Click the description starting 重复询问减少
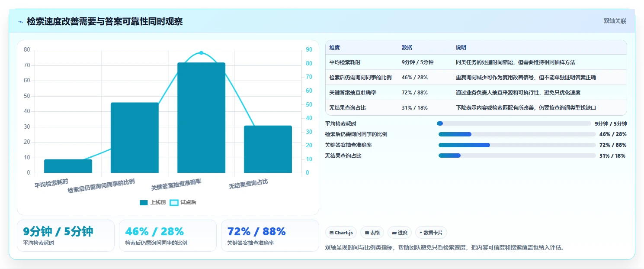Screen dimensions: 644x269 [526, 78]
